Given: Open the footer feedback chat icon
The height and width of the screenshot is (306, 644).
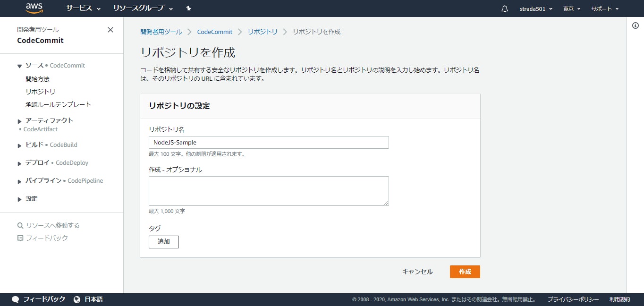Looking at the screenshot, I should 16,298.
